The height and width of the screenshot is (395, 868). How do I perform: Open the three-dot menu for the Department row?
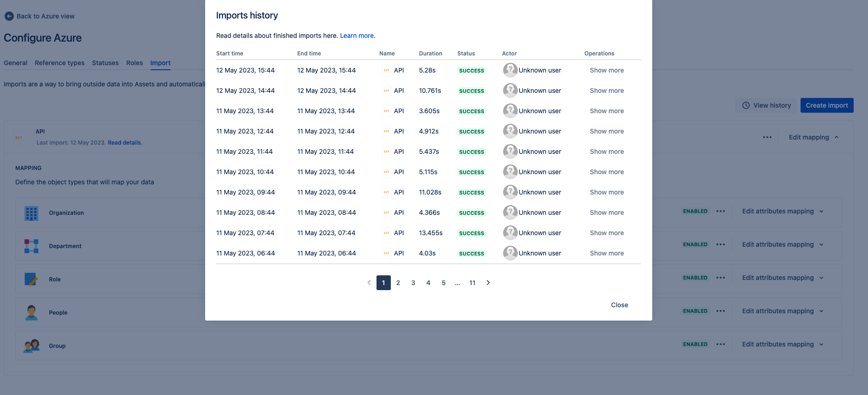click(x=721, y=244)
